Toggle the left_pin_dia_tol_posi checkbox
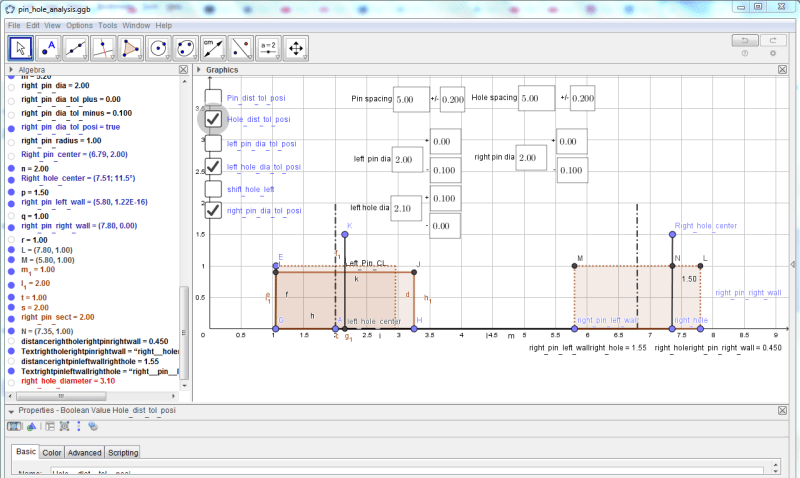The height and width of the screenshot is (478, 800). tap(213, 143)
